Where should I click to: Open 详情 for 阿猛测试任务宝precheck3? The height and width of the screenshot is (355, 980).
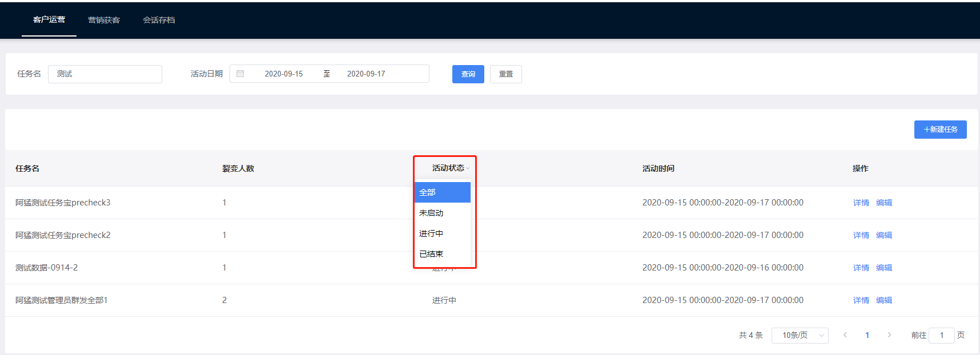pos(861,203)
